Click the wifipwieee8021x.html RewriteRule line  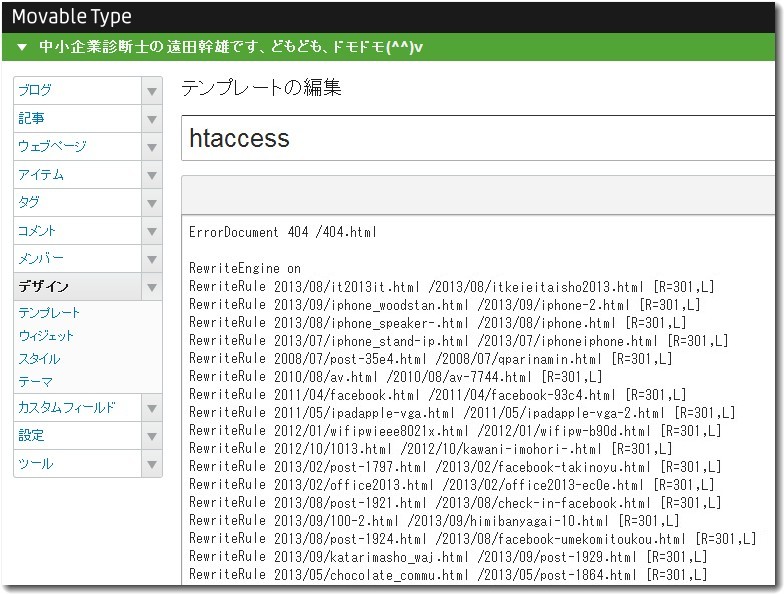[x=455, y=430]
